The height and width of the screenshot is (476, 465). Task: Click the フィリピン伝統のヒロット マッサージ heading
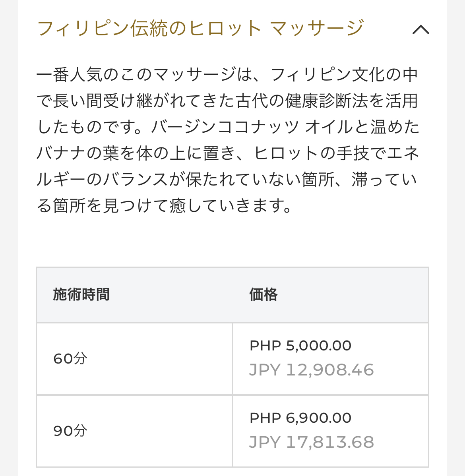(200, 28)
